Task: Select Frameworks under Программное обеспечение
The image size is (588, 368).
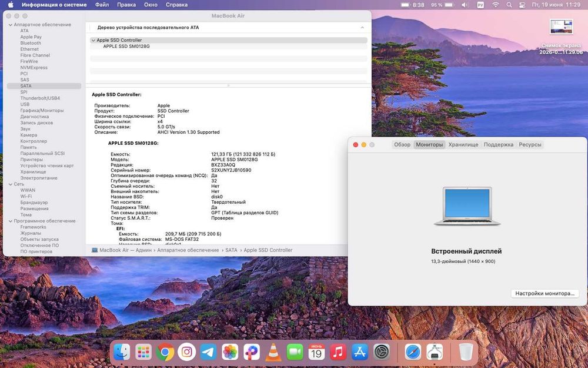Action: (x=34, y=227)
